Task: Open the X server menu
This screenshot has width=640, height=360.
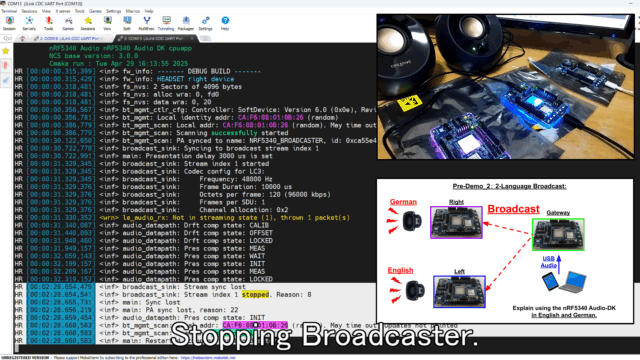Action: coord(63,11)
